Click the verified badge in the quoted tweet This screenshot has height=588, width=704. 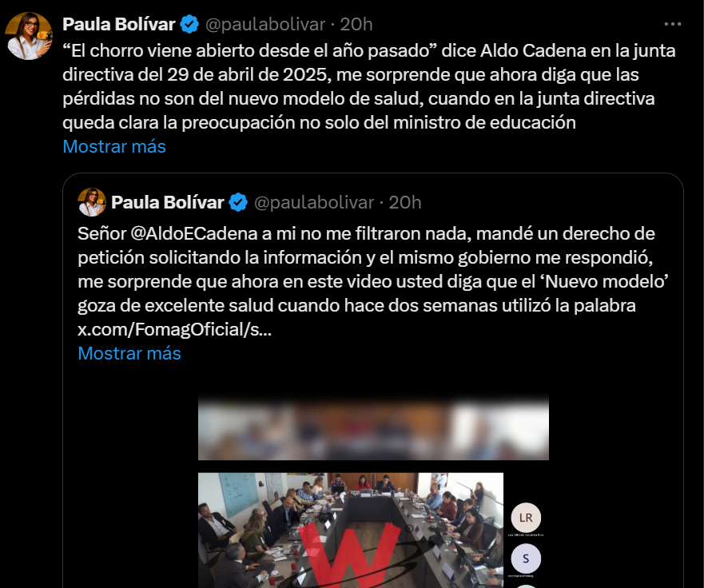238,202
